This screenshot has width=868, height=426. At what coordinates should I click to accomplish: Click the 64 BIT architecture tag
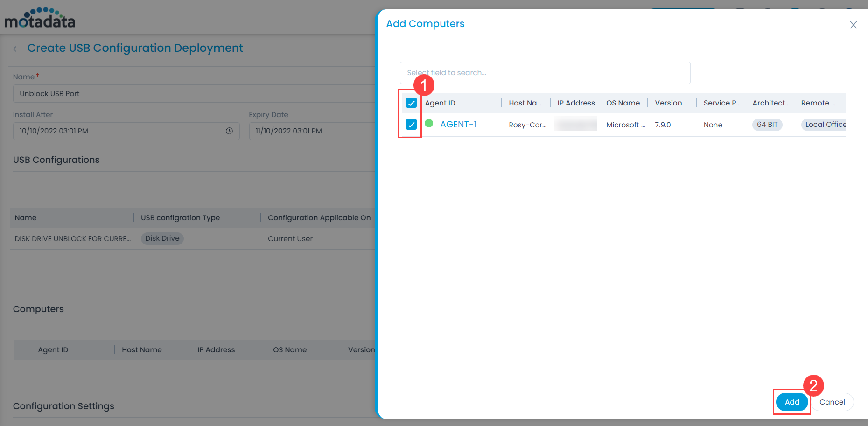click(x=767, y=125)
